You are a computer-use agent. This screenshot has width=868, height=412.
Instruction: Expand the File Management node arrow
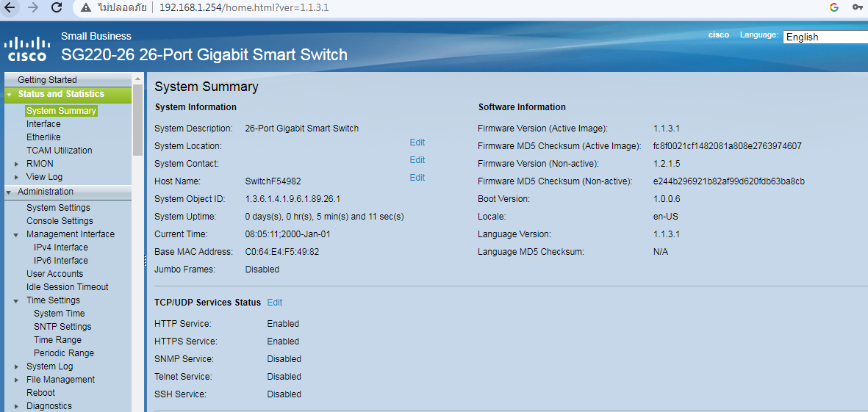(17, 380)
